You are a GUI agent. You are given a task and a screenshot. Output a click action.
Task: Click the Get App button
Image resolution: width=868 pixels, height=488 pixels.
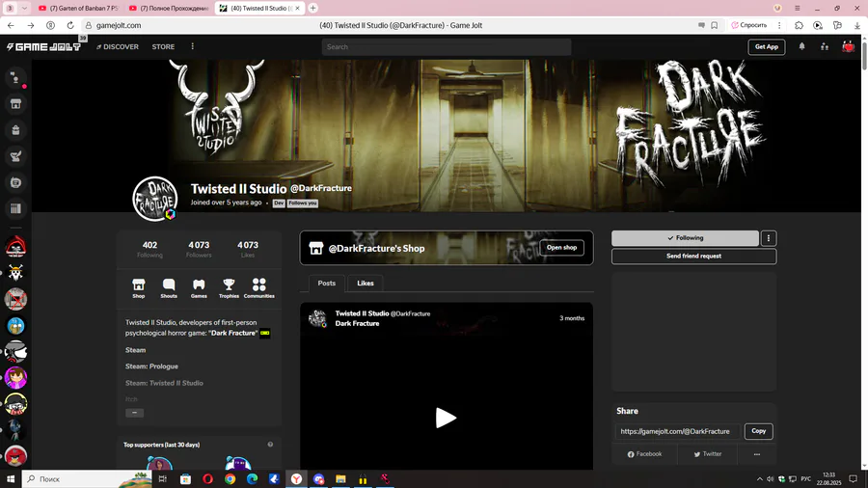(x=767, y=47)
